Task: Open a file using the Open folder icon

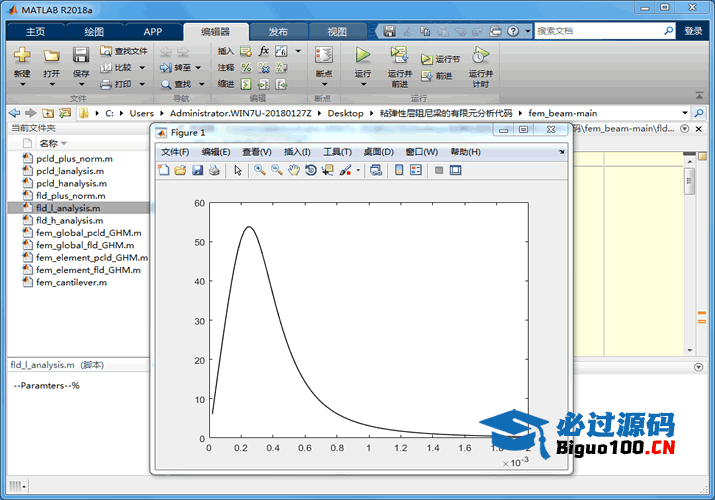Action: tap(52, 56)
